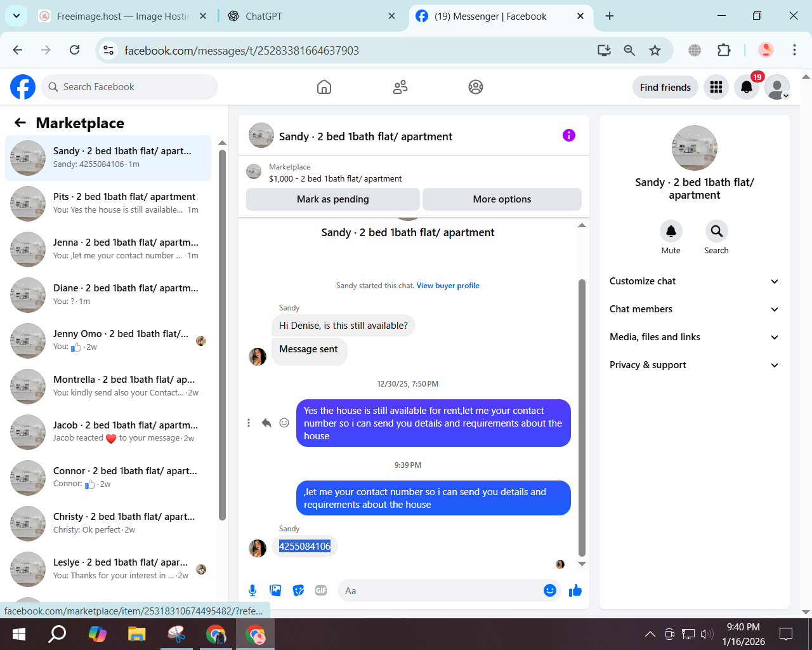Viewport: 812px width, 650px height.
Task: Go back using Marketplace back arrow
Action: (x=20, y=123)
